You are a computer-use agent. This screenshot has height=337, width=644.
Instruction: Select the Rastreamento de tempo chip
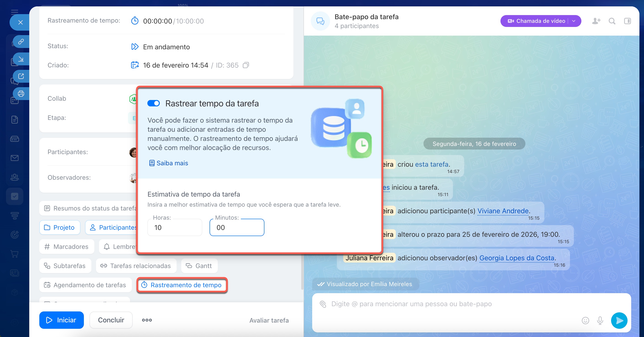(182, 285)
